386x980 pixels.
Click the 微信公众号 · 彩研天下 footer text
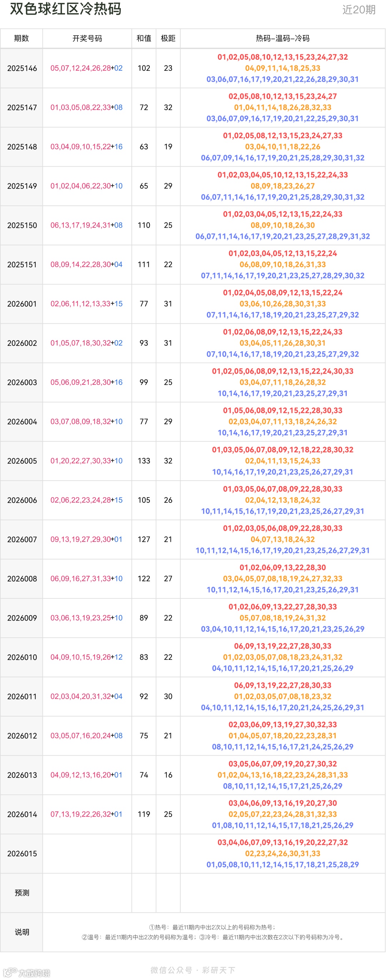tap(193, 970)
